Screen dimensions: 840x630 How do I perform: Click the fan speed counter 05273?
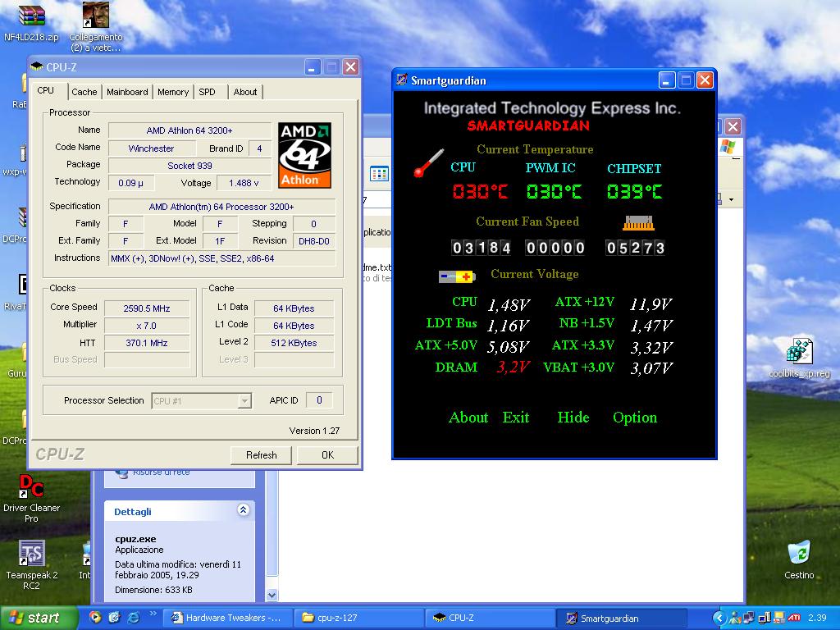(636, 248)
